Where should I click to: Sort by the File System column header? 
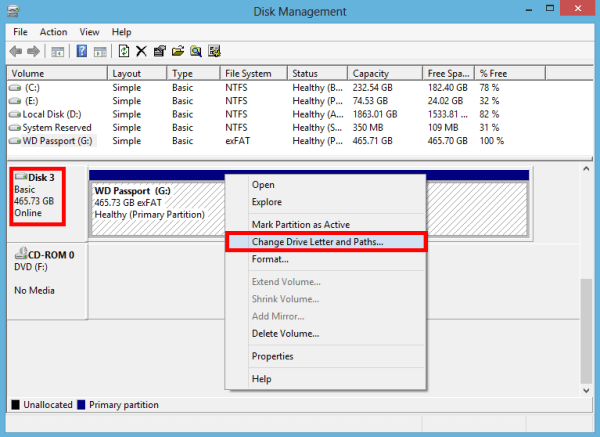tap(254, 73)
